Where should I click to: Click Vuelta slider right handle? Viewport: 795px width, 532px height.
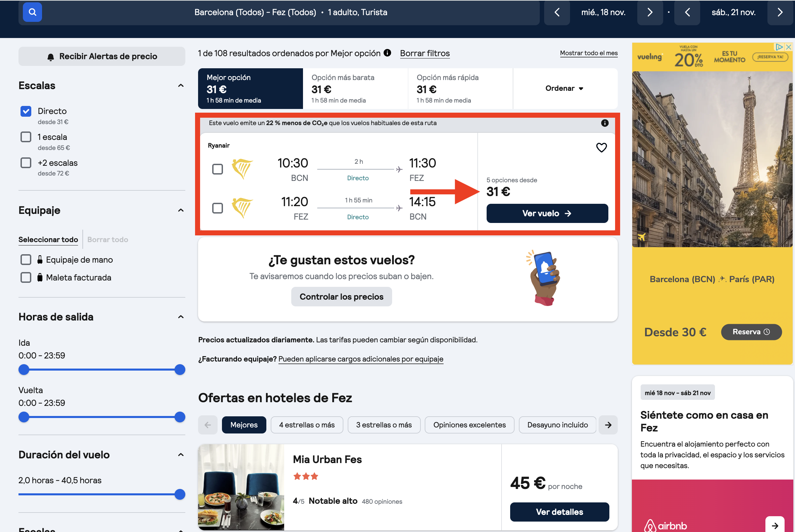180,417
